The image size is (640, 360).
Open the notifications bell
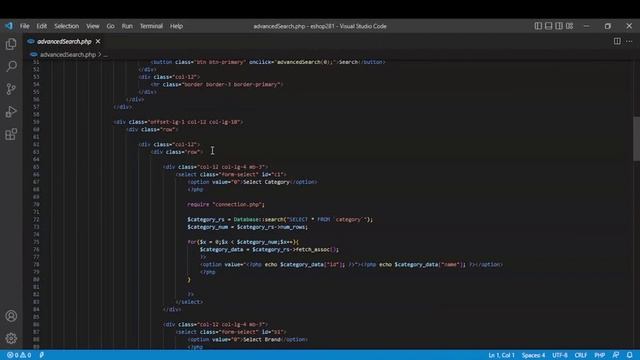630,355
